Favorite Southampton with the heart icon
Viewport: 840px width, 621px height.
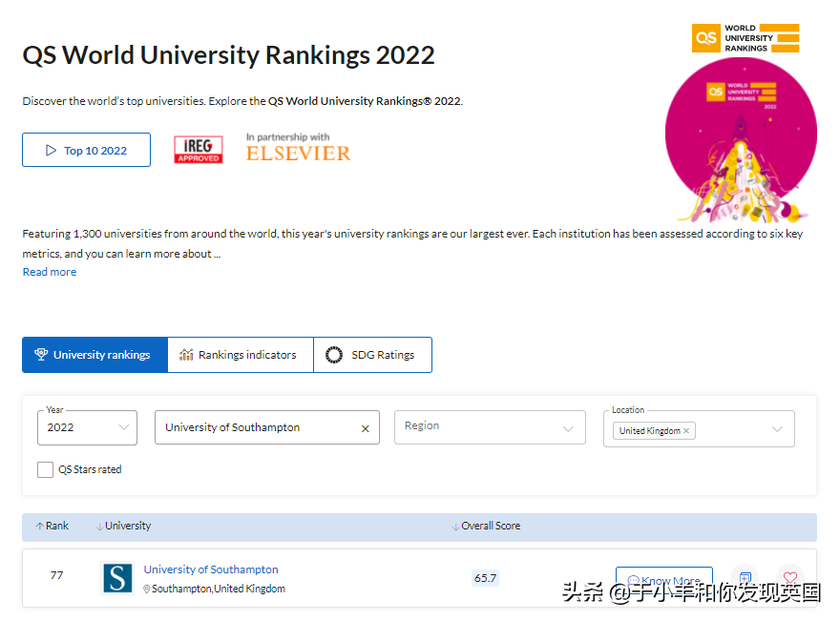pyautogui.click(x=790, y=577)
